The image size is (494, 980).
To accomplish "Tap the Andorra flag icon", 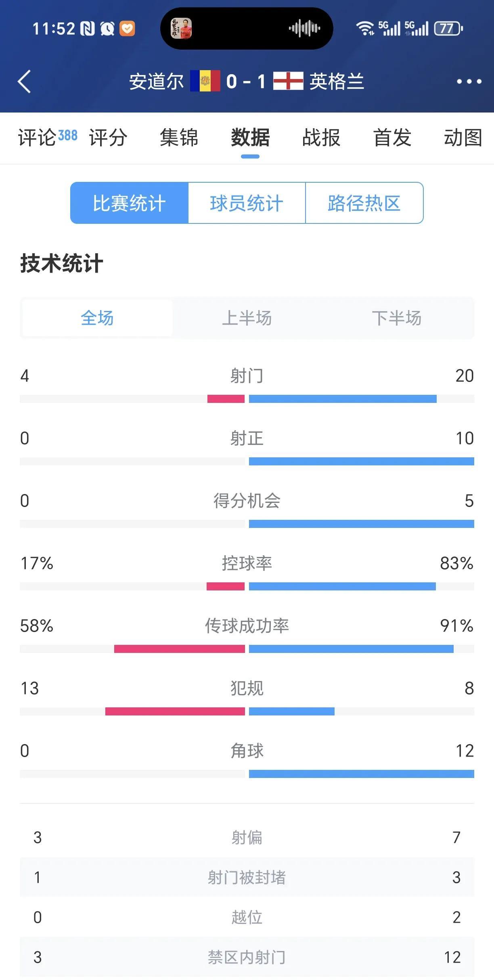I will click(x=205, y=81).
